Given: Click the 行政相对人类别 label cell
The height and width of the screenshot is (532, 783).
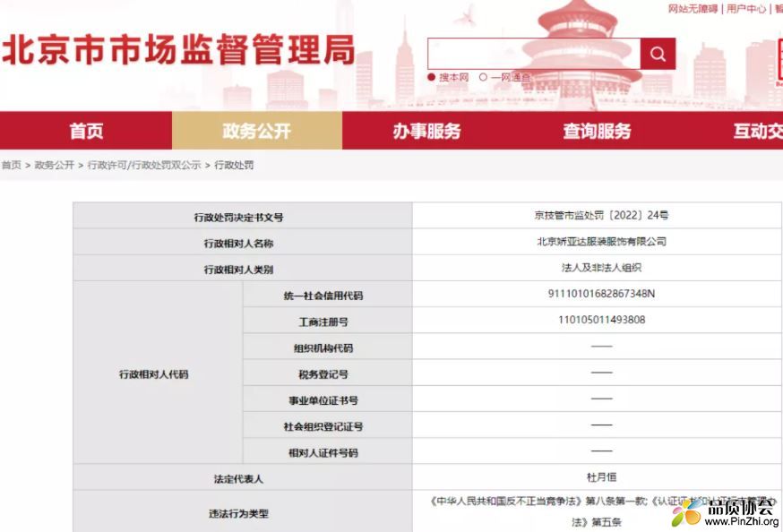Looking at the screenshot, I should (243, 268).
